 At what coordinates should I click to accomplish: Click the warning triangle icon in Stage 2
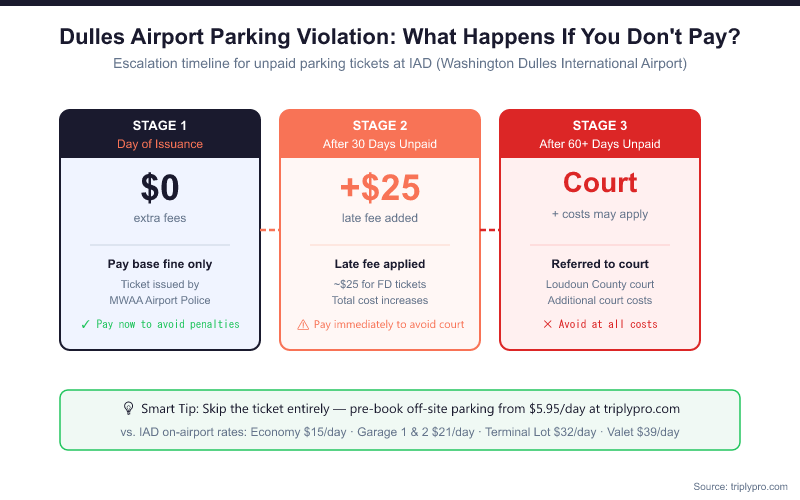pyautogui.click(x=303, y=324)
